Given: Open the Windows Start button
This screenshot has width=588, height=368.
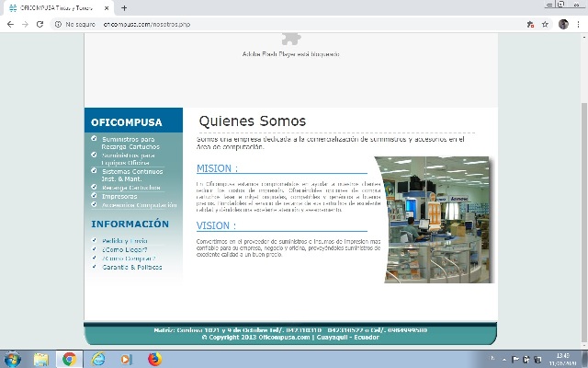Looking at the screenshot, I should pyautogui.click(x=12, y=360).
